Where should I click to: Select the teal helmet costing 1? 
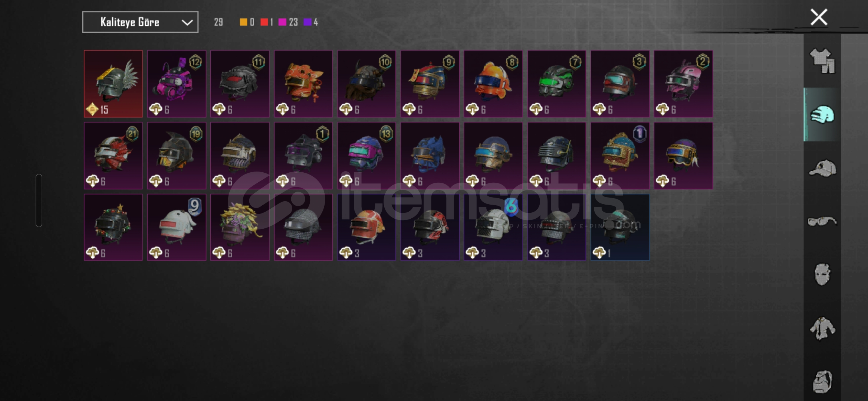[x=620, y=227]
